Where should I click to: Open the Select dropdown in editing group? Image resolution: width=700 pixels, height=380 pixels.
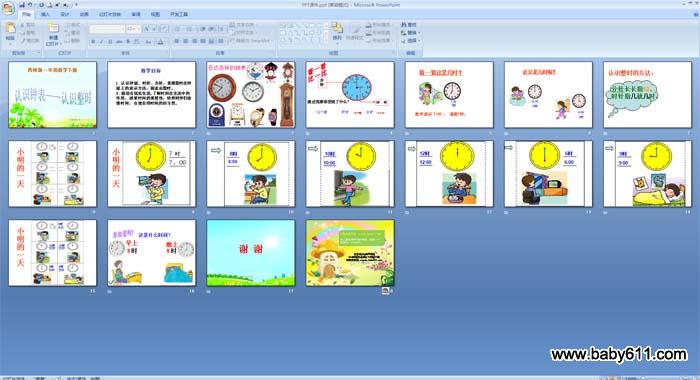coord(410,41)
